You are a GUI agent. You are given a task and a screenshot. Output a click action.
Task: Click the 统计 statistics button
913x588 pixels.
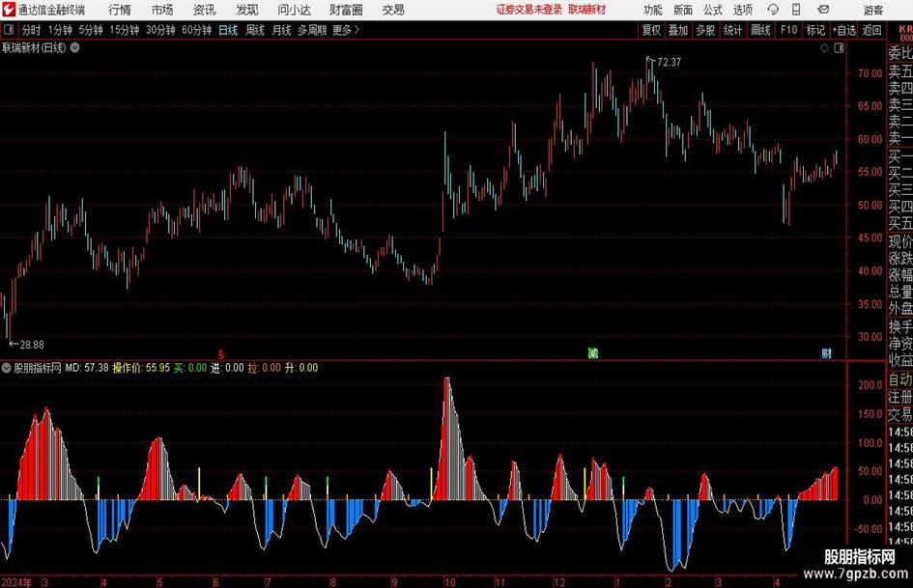732,30
